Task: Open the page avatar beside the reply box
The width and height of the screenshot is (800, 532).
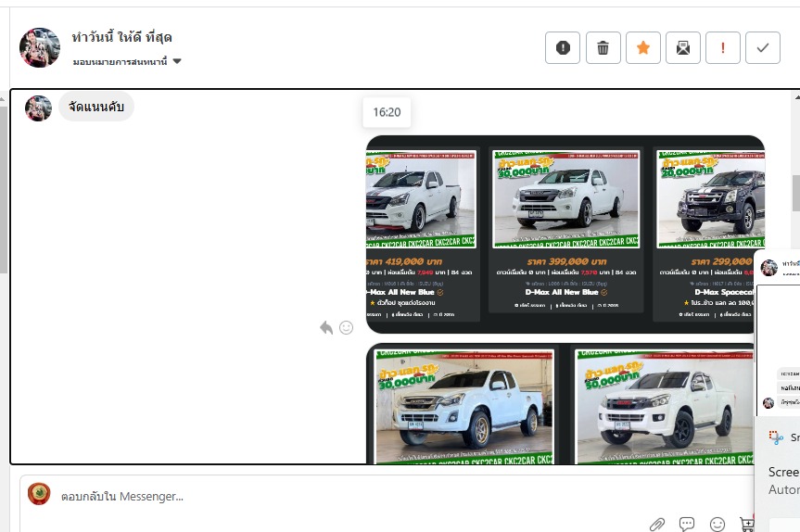Action: 39,494
